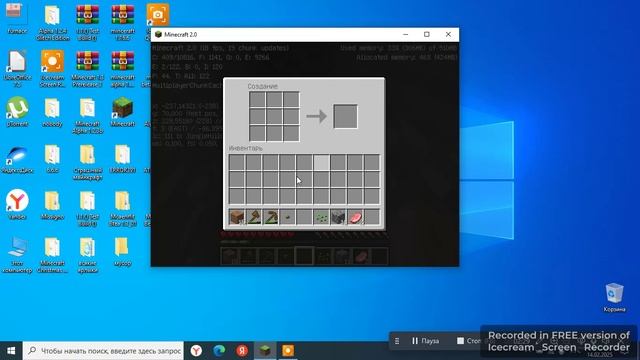
Task: Open the red Яндекс app on taskbar
Action: coord(242,351)
